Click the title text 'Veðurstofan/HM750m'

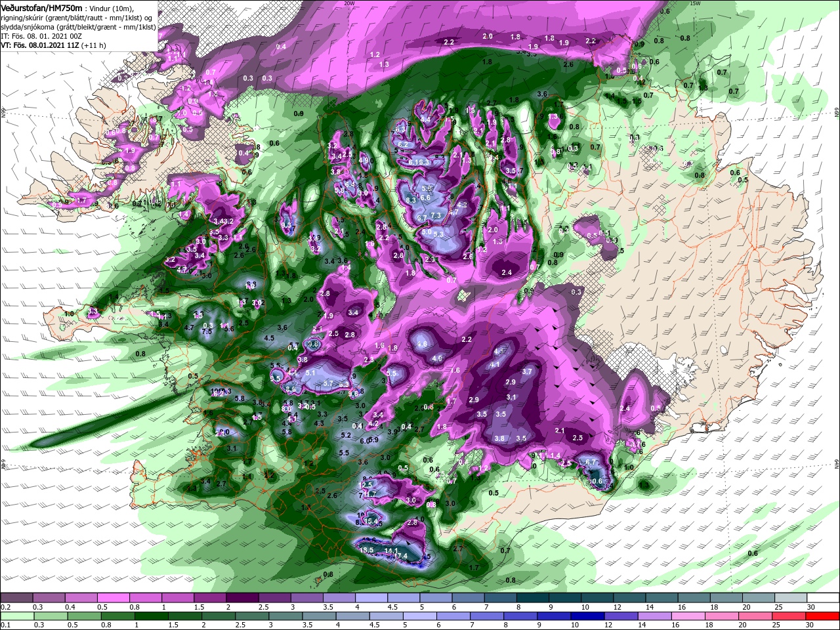pos(41,8)
